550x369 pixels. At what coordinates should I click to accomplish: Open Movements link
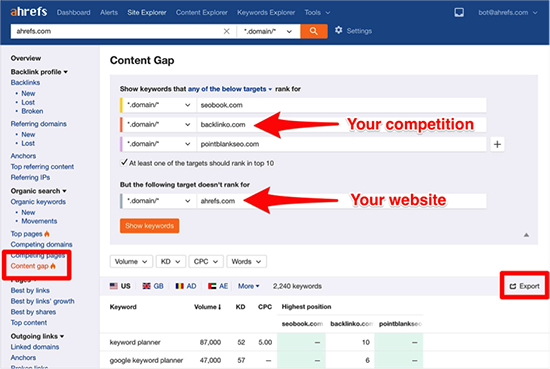[x=39, y=221]
